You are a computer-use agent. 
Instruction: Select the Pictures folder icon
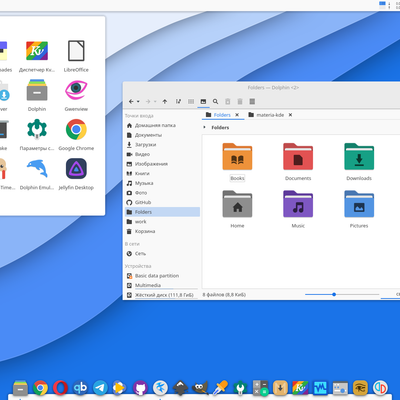pos(359,204)
